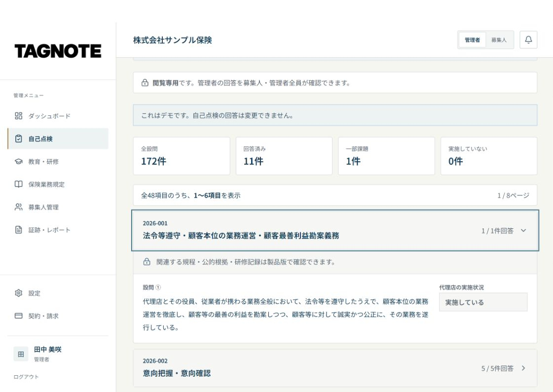Click the 回答済み 11件 card
This screenshot has width=553, height=392.
pos(284,156)
